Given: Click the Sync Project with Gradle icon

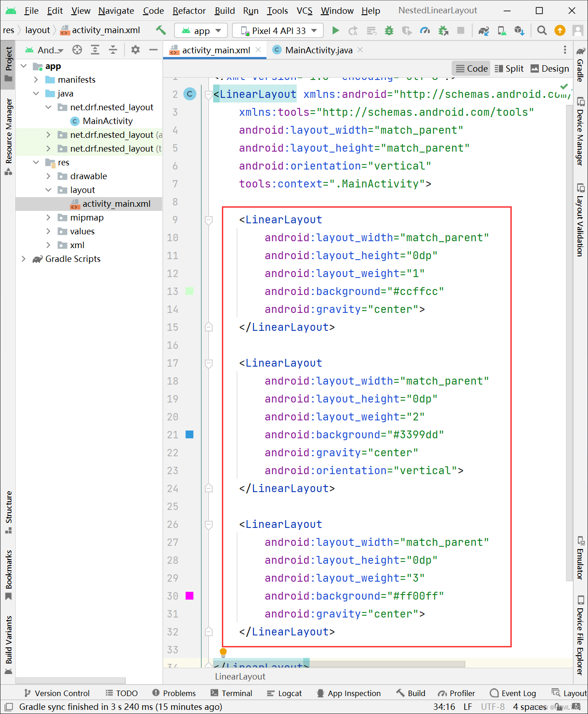Looking at the screenshot, I should 484,30.
